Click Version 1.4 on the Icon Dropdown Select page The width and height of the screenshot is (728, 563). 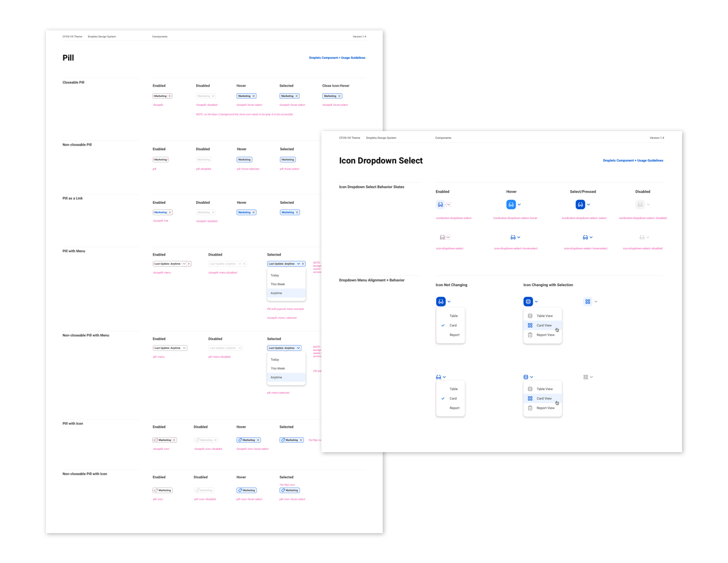(657, 138)
